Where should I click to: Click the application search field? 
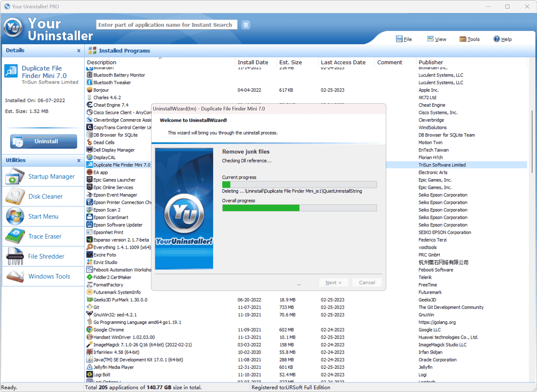tap(167, 25)
